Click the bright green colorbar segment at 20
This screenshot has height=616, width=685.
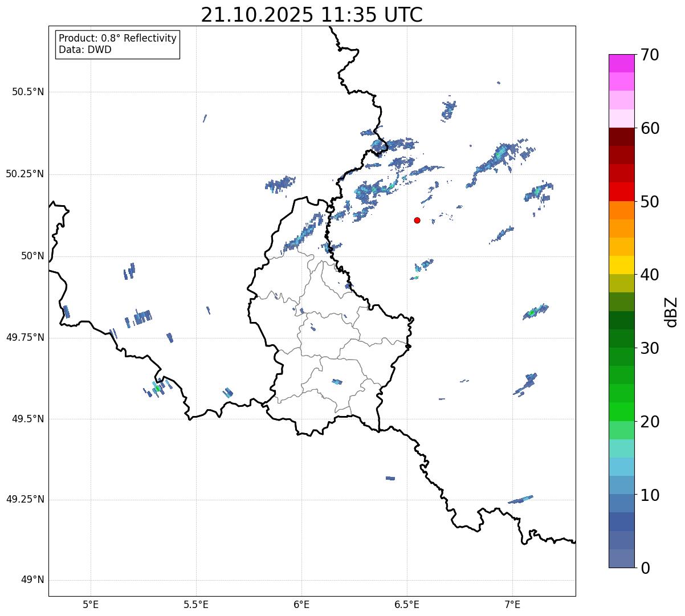click(621, 412)
